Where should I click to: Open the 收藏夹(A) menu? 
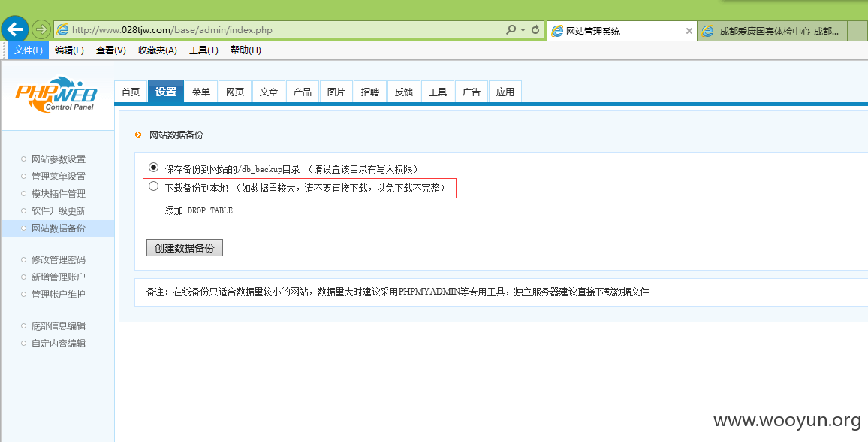158,50
